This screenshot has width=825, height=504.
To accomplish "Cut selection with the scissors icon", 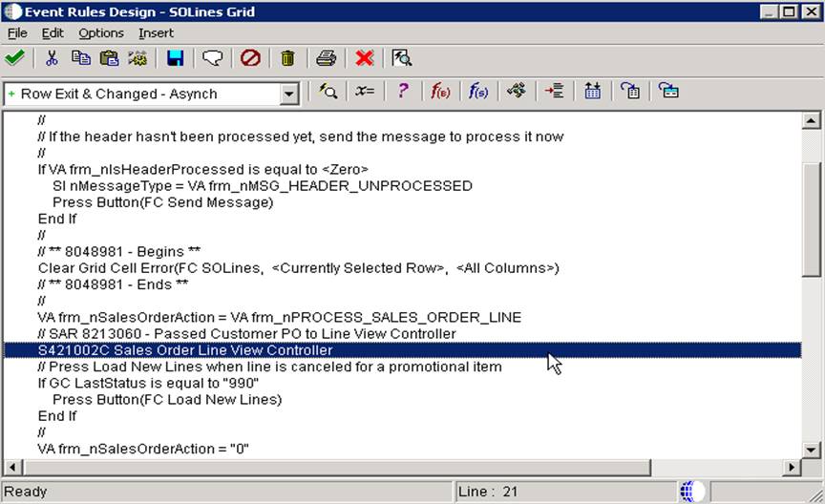I will [x=52, y=58].
